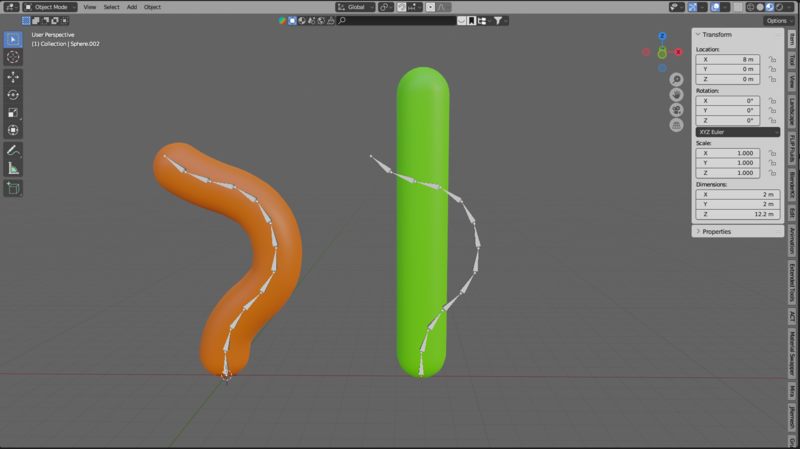The height and width of the screenshot is (449, 800).
Task: Select the Rotate tool
Action: pyautogui.click(x=13, y=94)
